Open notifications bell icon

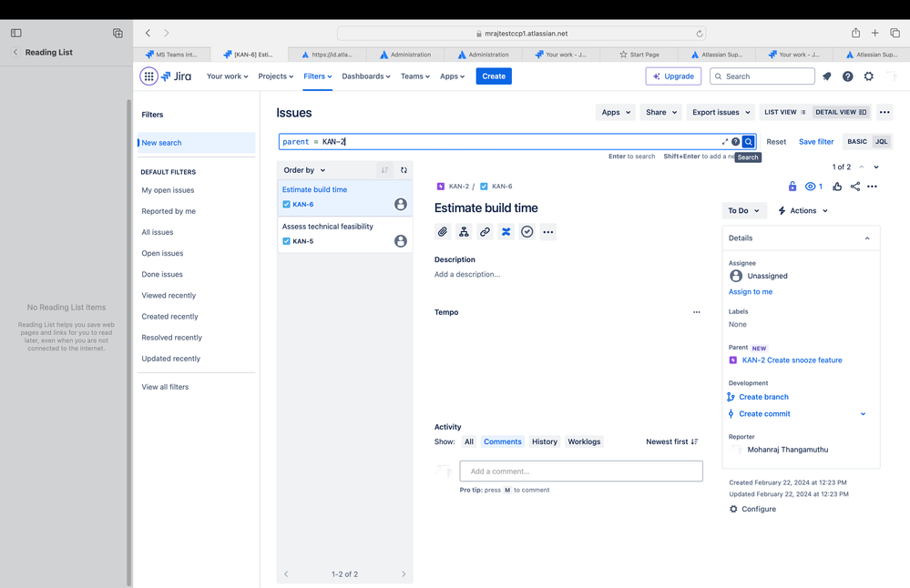coord(826,76)
